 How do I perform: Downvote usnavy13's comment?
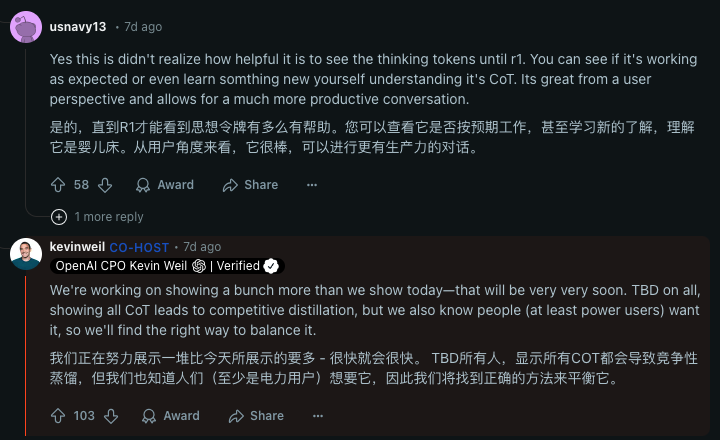coord(105,185)
